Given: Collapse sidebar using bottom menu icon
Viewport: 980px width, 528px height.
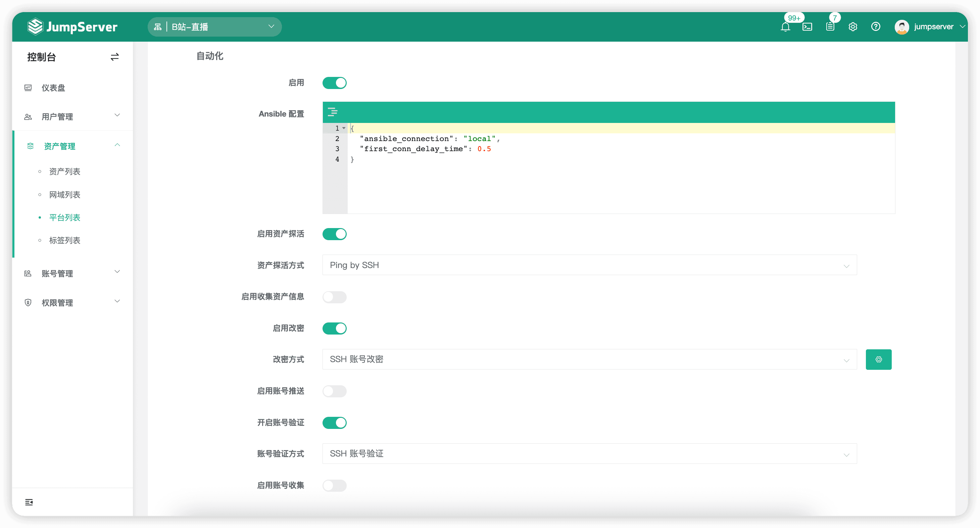Looking at the screenshot, I should point(29,502).
